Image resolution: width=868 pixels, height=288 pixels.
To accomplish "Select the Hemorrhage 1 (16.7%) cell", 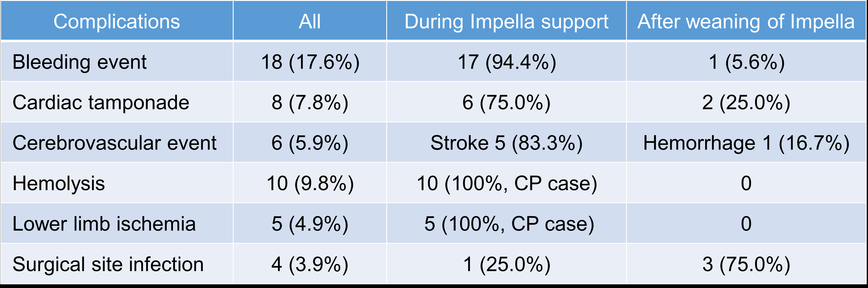I will click(x=746, y=143).
